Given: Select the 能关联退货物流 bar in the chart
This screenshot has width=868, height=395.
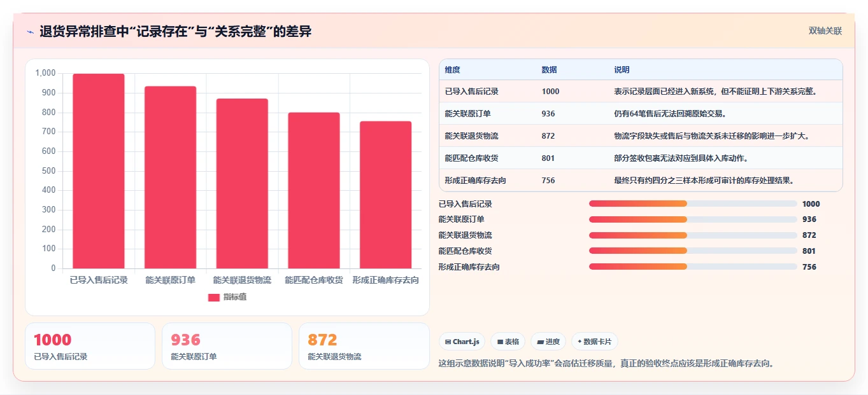Looking at the screenshot, I should point(242,184).
